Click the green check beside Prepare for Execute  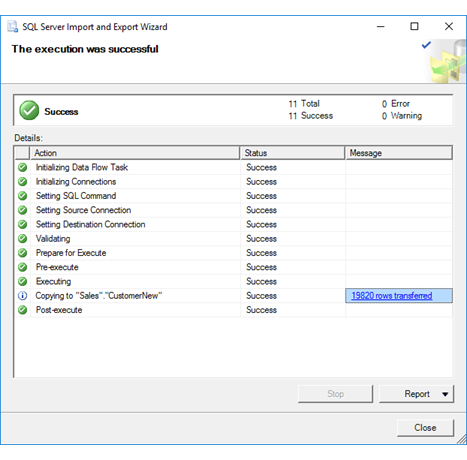coord(22,253)
